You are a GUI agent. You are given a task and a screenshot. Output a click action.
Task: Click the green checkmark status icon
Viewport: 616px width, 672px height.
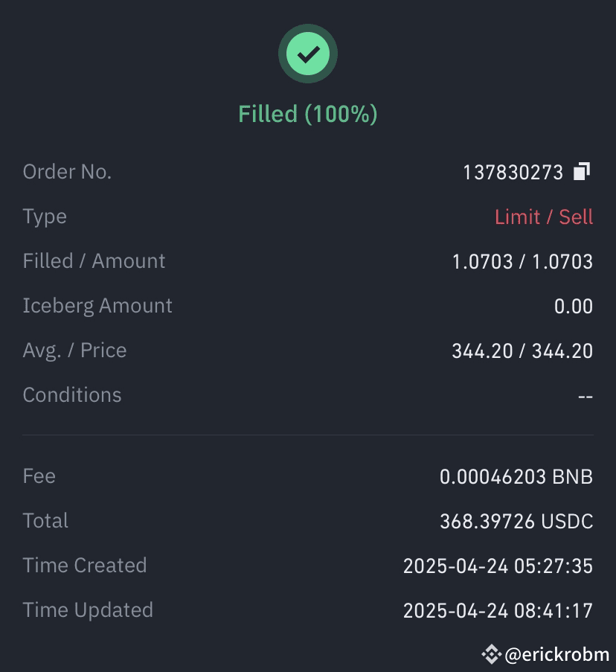pos(308,54)
